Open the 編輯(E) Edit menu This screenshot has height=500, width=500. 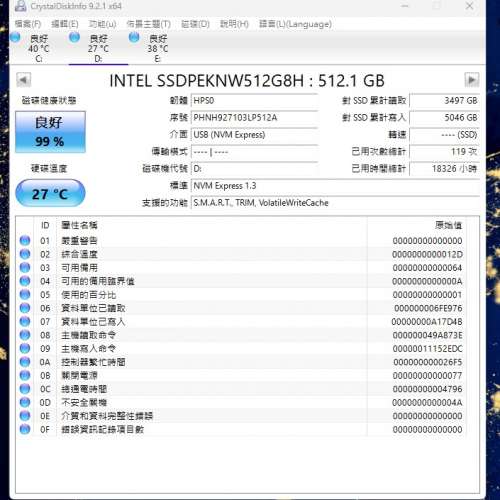tap(65, 24)
